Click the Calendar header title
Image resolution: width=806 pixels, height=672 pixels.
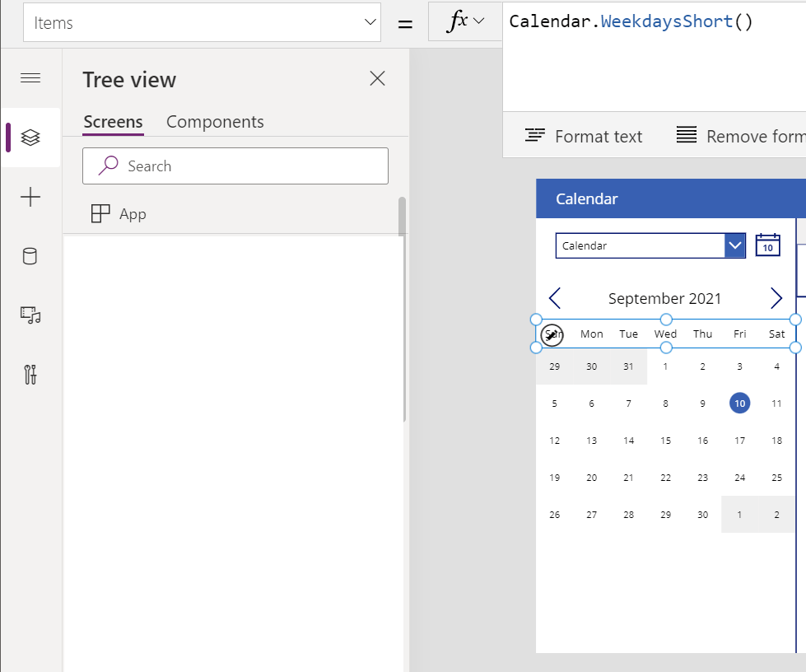[586, 199]
